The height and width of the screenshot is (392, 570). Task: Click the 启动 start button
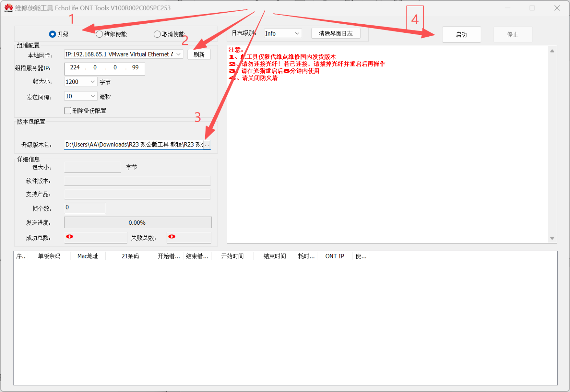pos(461,34)
